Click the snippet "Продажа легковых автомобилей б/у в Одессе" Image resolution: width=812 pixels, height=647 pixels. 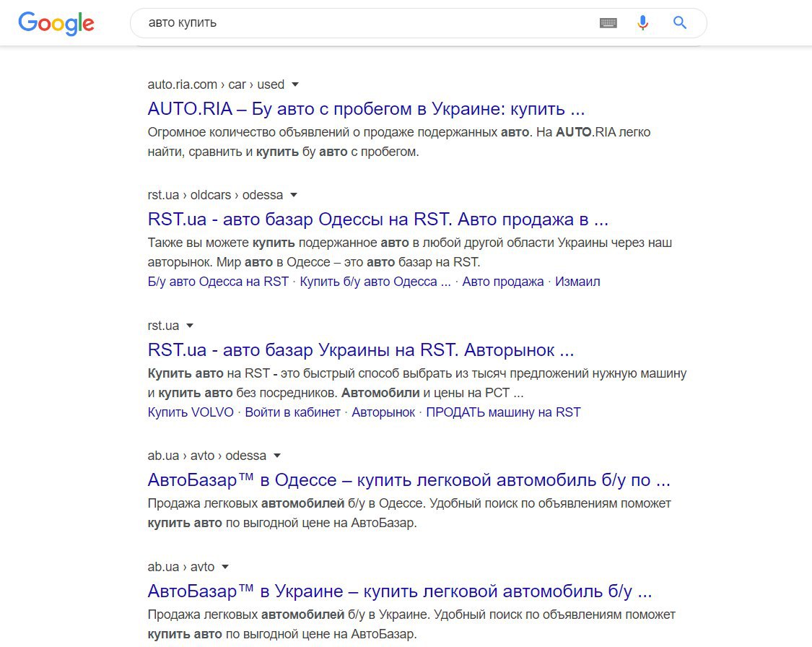(409, 513)
